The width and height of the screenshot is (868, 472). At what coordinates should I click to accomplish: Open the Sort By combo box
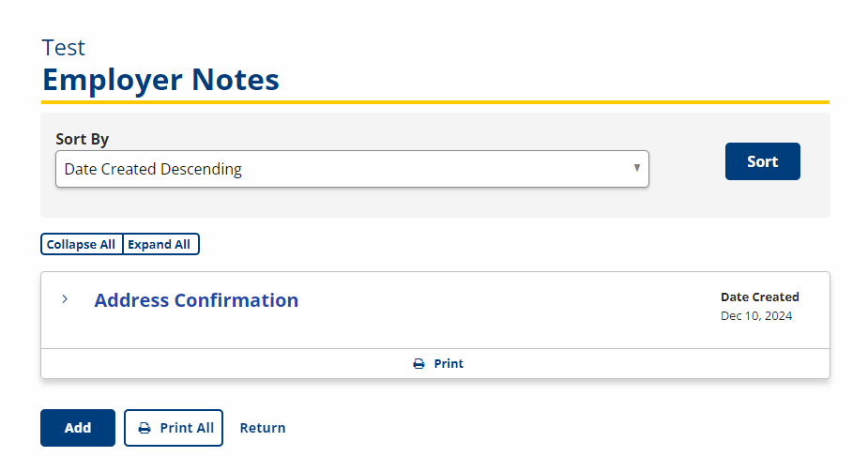pos(352,169)
